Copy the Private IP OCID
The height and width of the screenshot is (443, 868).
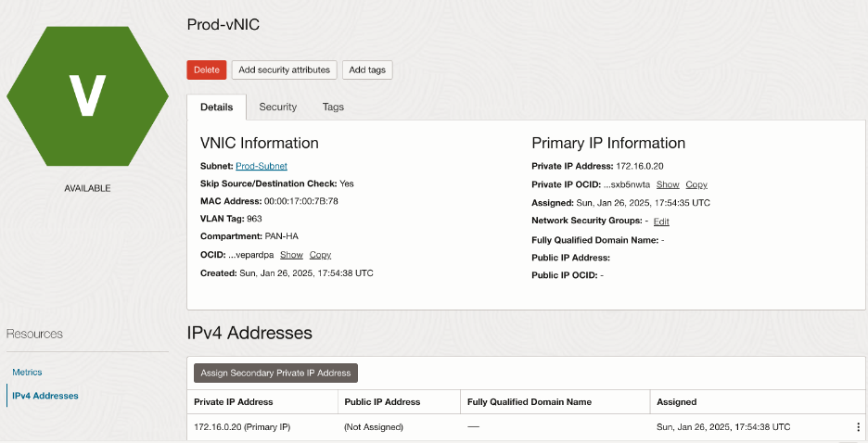pyautogui.click(x=696, y=184)
